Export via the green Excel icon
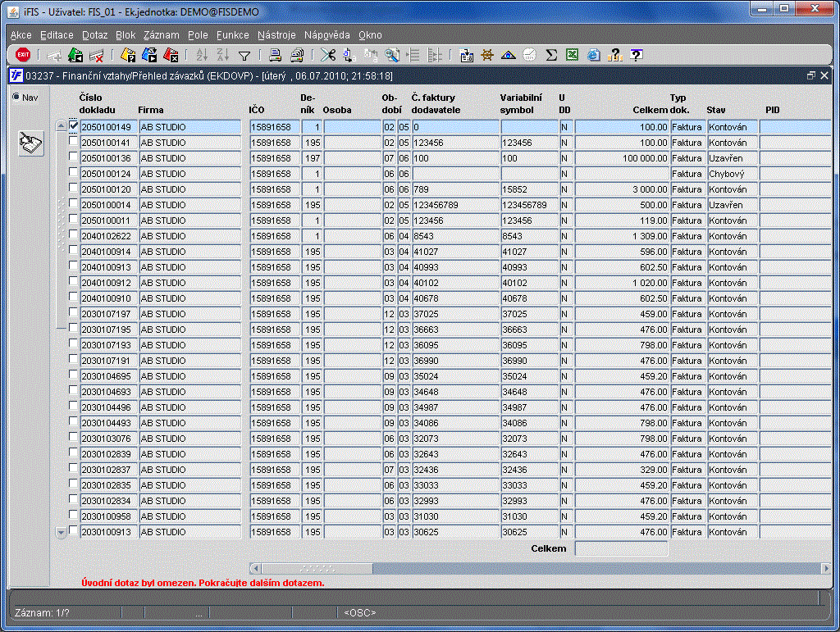840x632 pixels. (x=572, y=56)
